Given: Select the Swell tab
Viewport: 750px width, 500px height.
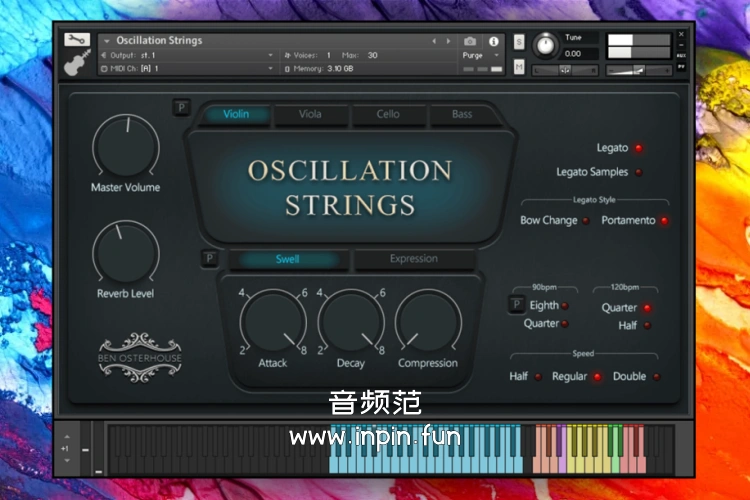Looking at the screenshot, I should (287, 259).
